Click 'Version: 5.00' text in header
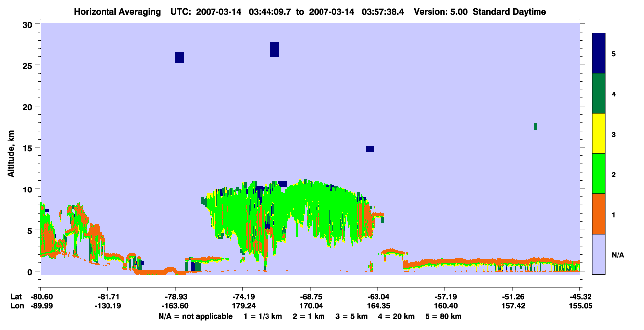Screen dimensions: 644x330 [441, 12]
